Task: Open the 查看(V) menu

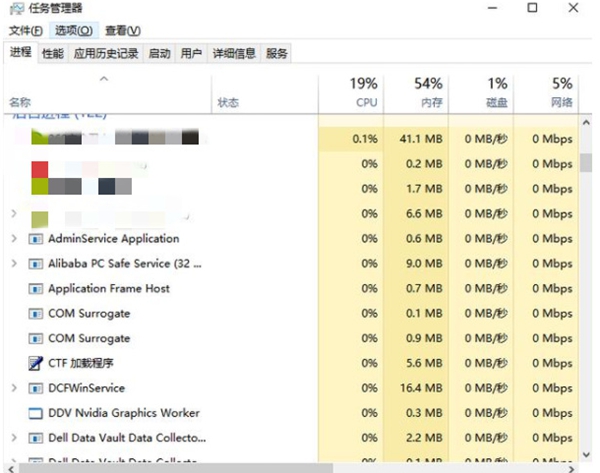Action: [x=123, y=31]
